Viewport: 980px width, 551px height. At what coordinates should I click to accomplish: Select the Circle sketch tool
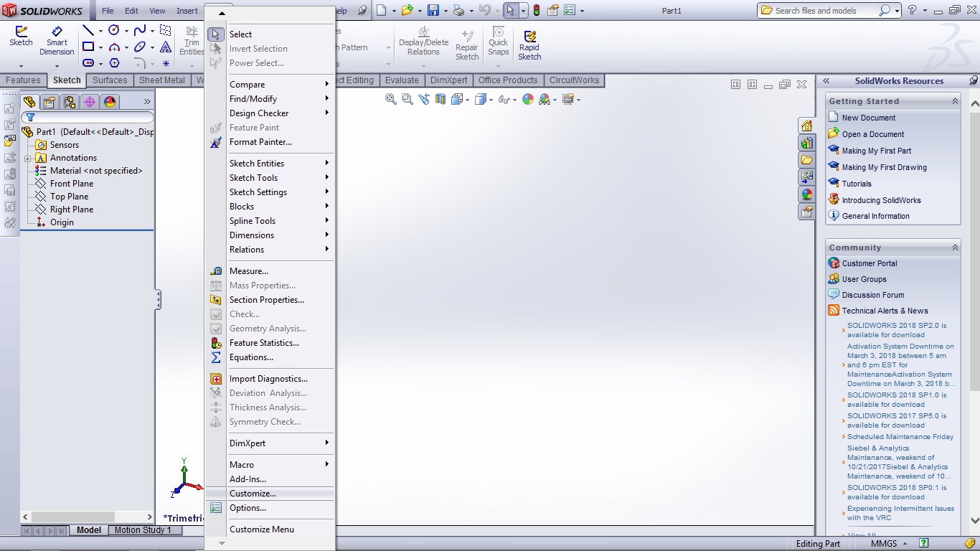115,29
